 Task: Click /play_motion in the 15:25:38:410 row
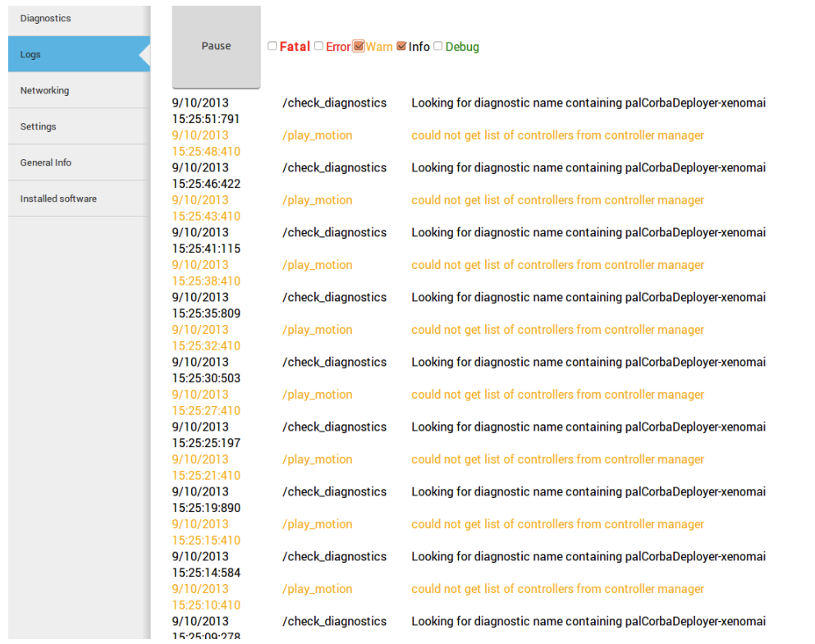[x=317, y=265]
